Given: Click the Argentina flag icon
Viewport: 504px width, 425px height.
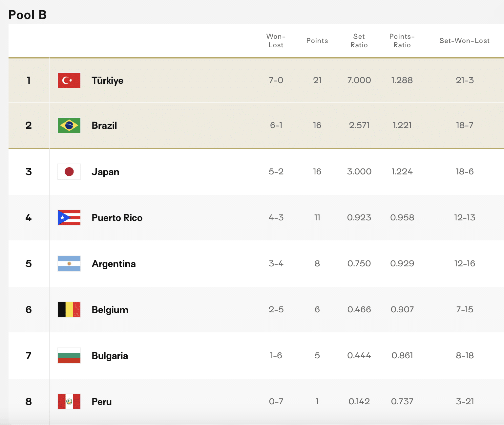Looking at the screenshot, I should click(69, 264).
